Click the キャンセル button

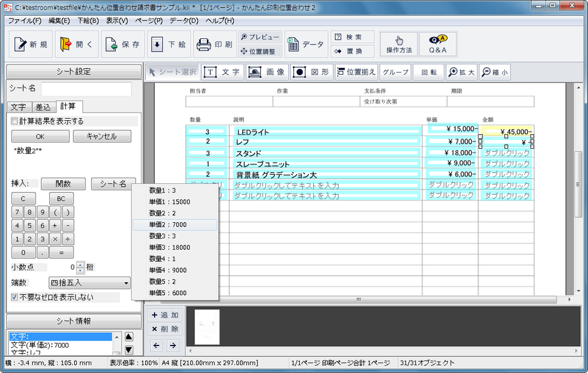pos(102,137)
